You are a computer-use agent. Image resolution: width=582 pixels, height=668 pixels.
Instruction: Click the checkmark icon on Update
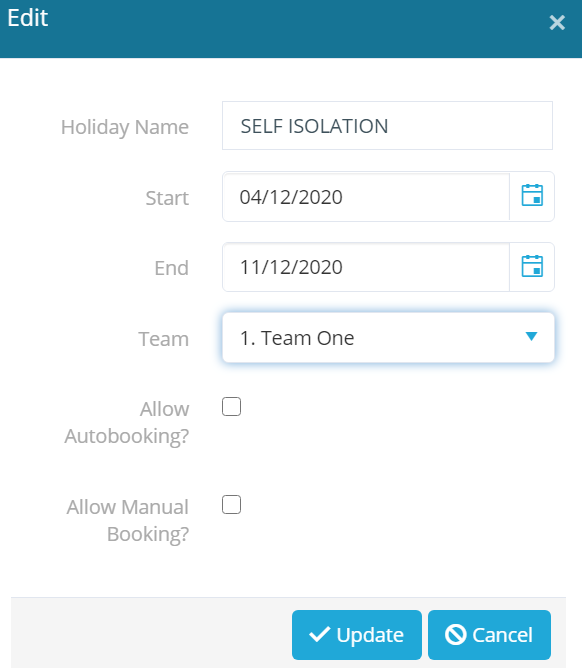pos(320,634)
